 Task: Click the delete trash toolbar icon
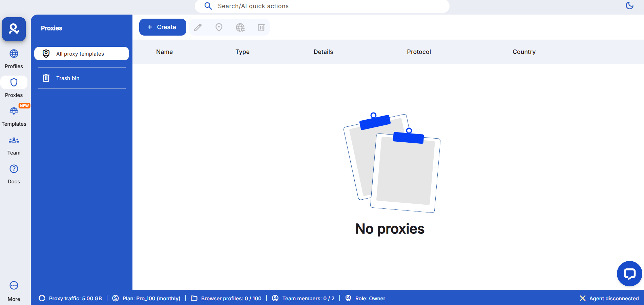261,27
